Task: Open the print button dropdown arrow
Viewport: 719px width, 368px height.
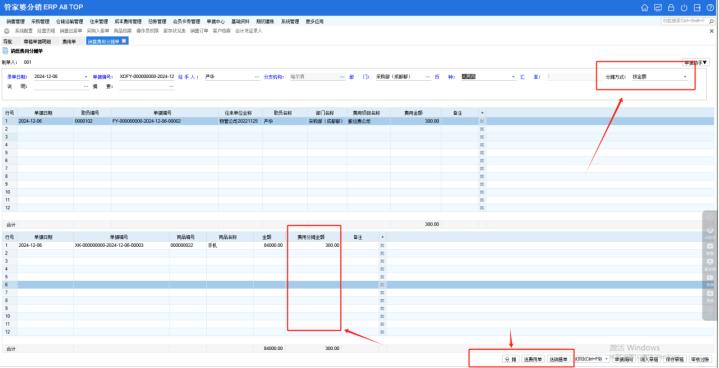Action: (607, 359)
